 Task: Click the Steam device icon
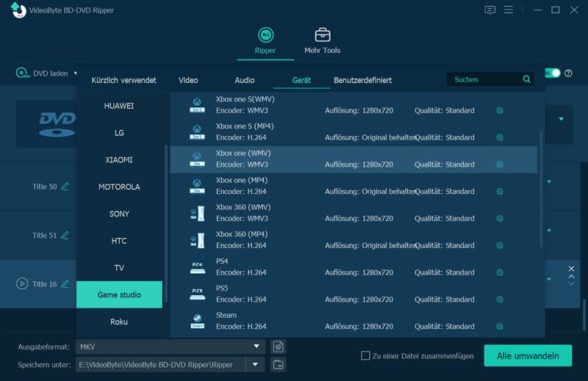pyautogui.click(x=197, y=321)
